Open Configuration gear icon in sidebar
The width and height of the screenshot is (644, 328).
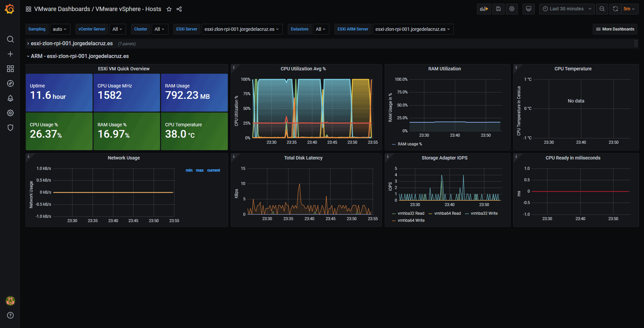10,113
